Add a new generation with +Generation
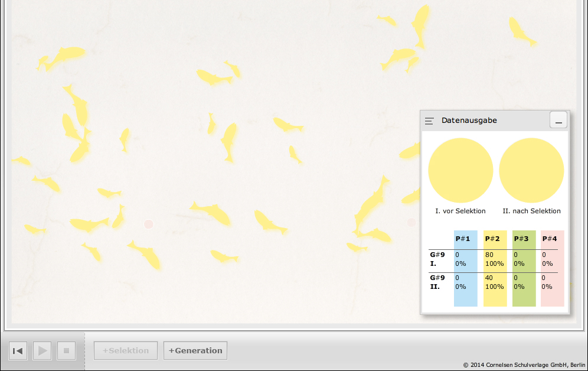 click(x=195, y=350)
